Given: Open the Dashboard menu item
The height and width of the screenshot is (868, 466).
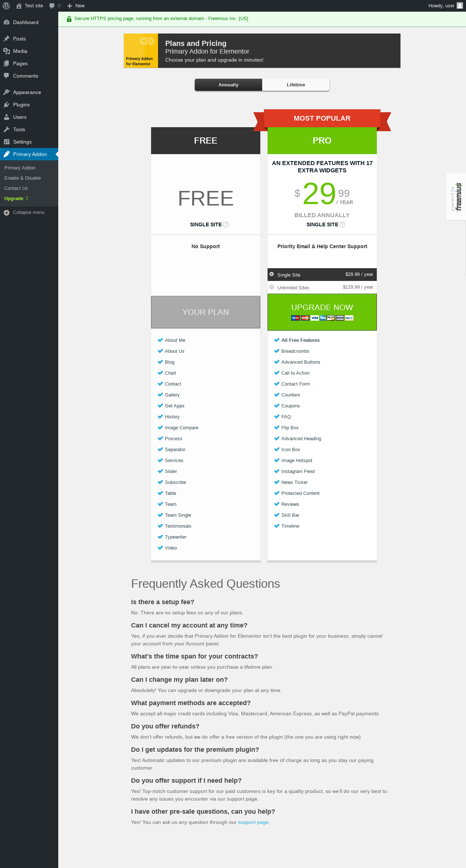Looking at the screenshot, I should pos(29,22).
